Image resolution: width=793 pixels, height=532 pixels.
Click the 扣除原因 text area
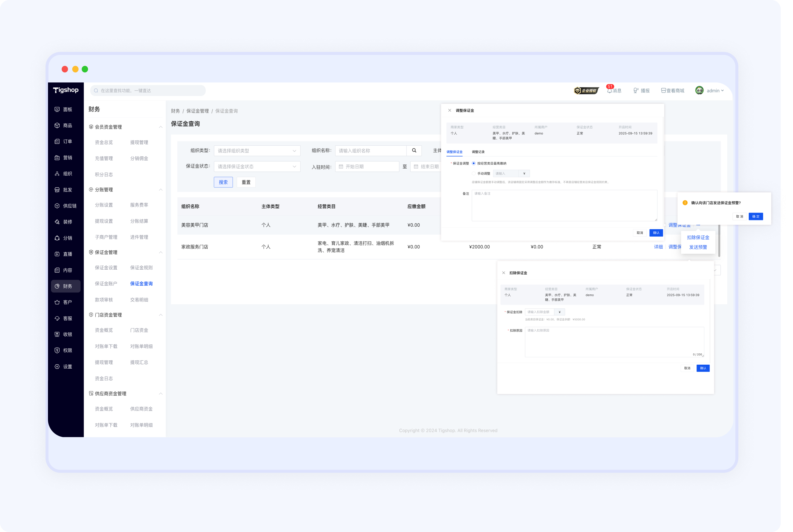(x=614, y=342)
